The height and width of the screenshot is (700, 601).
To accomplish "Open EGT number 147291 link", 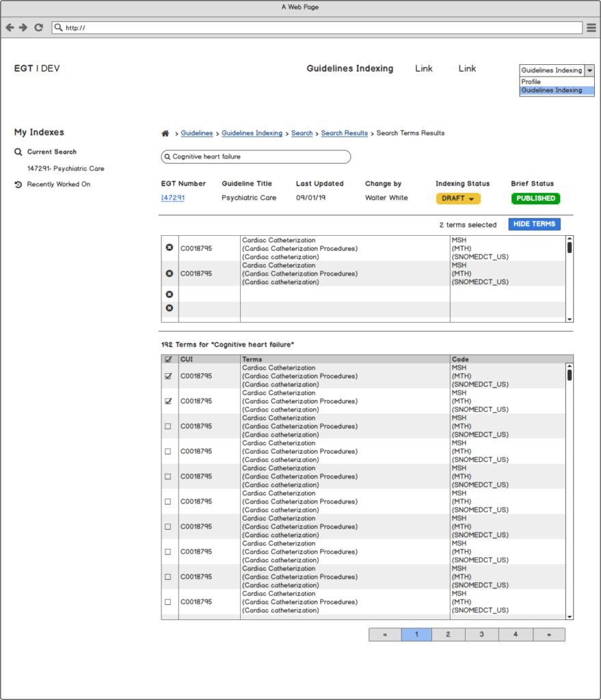I will [172, 198].
